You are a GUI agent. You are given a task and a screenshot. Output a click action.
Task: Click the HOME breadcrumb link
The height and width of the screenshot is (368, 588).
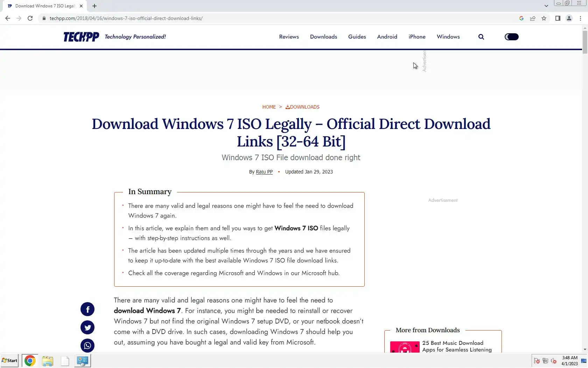click(269, 107)
